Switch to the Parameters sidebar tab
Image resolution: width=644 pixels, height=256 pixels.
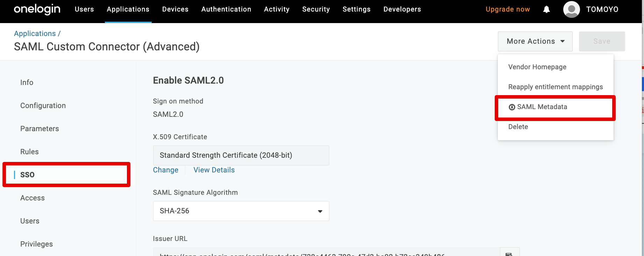pos(40,129)
